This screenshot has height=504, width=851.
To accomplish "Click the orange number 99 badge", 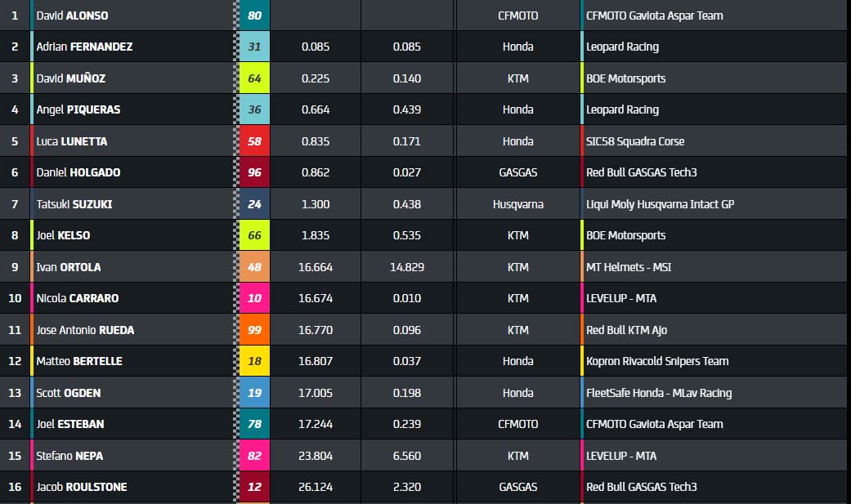I will click(254, 330).
